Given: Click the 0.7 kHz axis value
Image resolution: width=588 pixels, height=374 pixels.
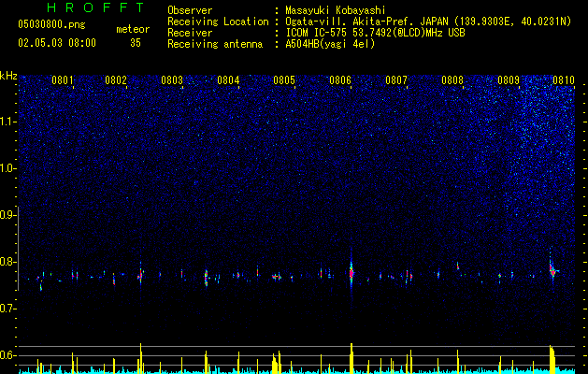Looking at the screenshot, I should (7, 309).
